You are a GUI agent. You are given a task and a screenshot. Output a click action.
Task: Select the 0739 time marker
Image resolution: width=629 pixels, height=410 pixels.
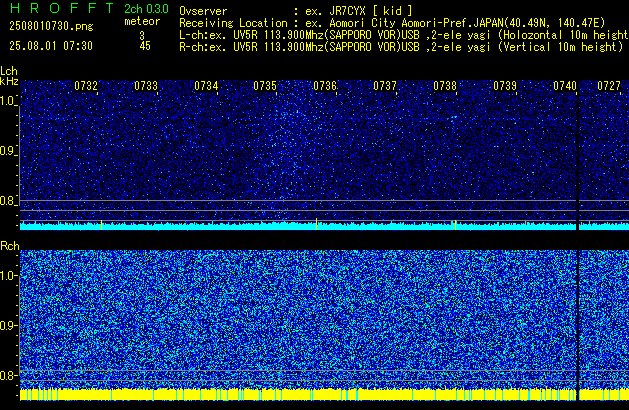[x=505, y=86]
